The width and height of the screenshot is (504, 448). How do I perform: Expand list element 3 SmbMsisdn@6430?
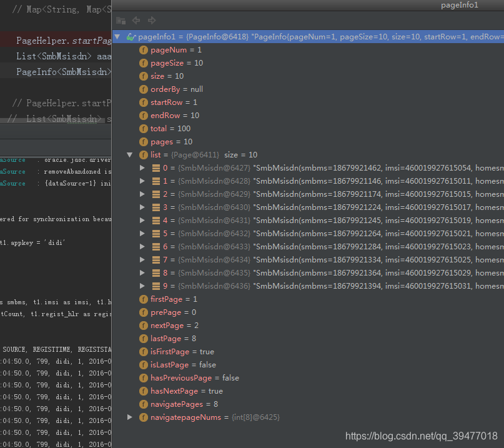click(x=142, y=207)
